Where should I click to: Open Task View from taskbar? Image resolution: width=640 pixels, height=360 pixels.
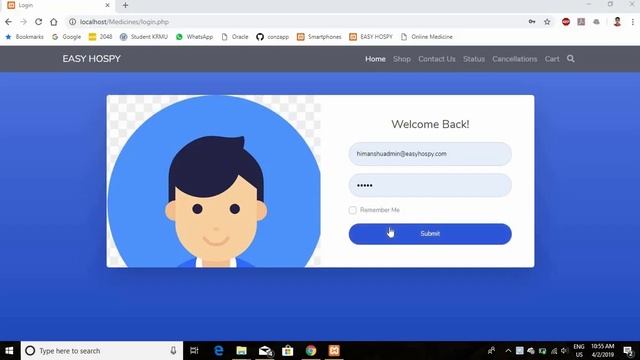(x=194, y=351)
